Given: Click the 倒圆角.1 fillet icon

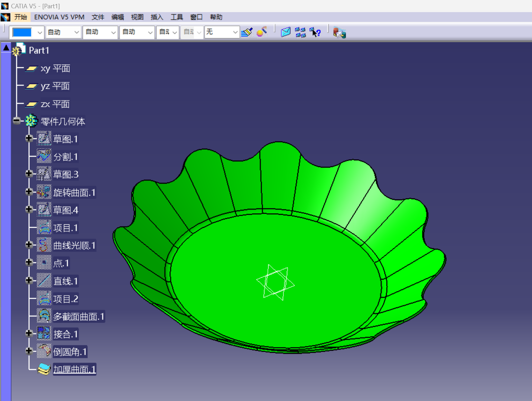Looking at the screenshot, I should pyautogui.click(x=44, y=351).
